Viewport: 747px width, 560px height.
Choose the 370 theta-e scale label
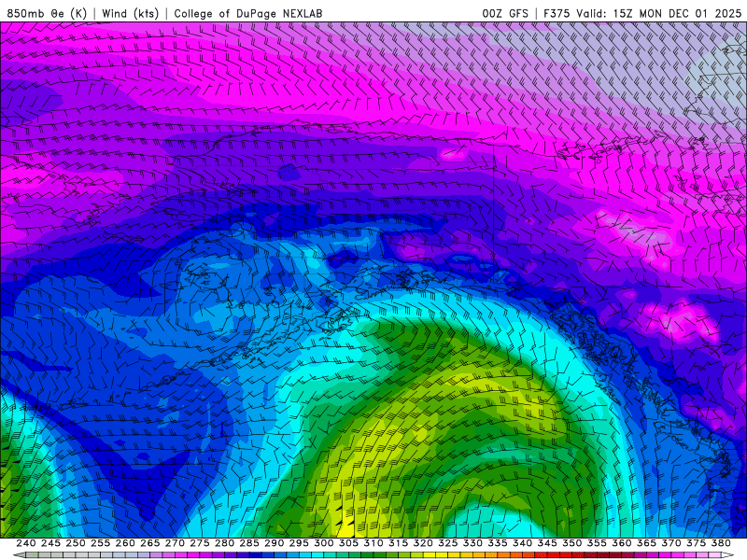click(670, 543)
